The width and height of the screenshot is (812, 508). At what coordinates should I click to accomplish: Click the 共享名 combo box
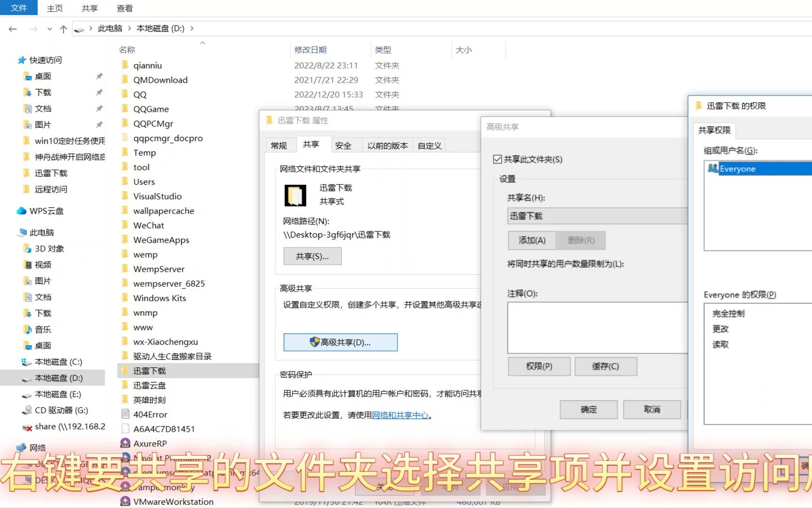point(597,216)
